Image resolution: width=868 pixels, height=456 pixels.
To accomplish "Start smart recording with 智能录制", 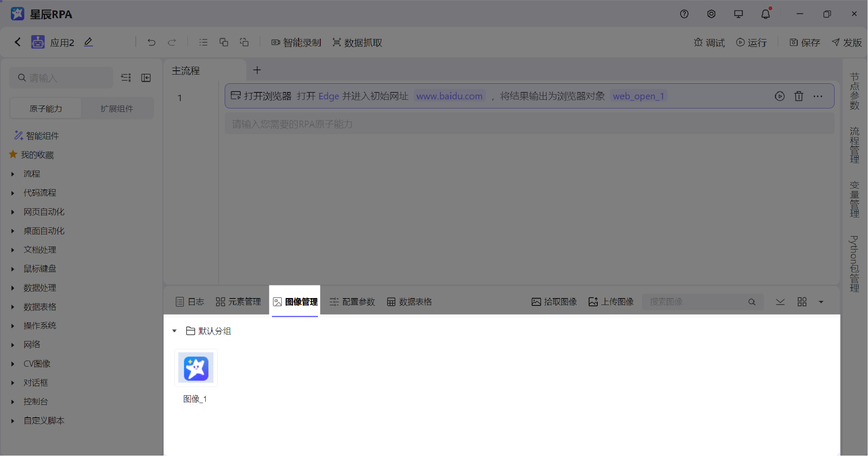I will pos(296,42).
